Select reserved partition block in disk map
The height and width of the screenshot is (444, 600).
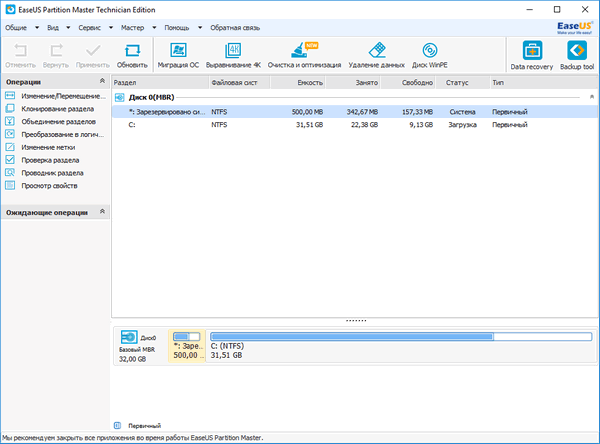(x=187, y=346)
